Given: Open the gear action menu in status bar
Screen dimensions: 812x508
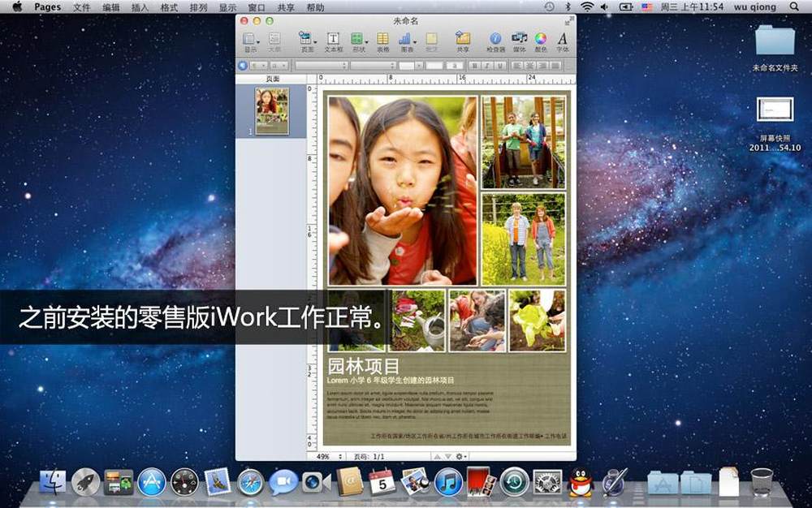Looking at the screenshot, I should tap(460, 456).
